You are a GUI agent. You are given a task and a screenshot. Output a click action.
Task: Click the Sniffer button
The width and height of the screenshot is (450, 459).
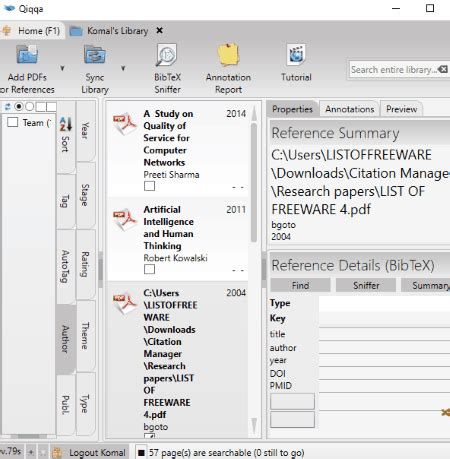click(x=366, y=285)
